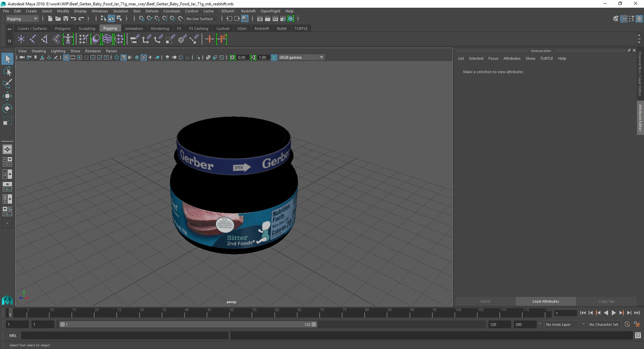Toggle wireframe shading in viewport
The width and height of the screenshot is (644, 349).
(117, 57)
